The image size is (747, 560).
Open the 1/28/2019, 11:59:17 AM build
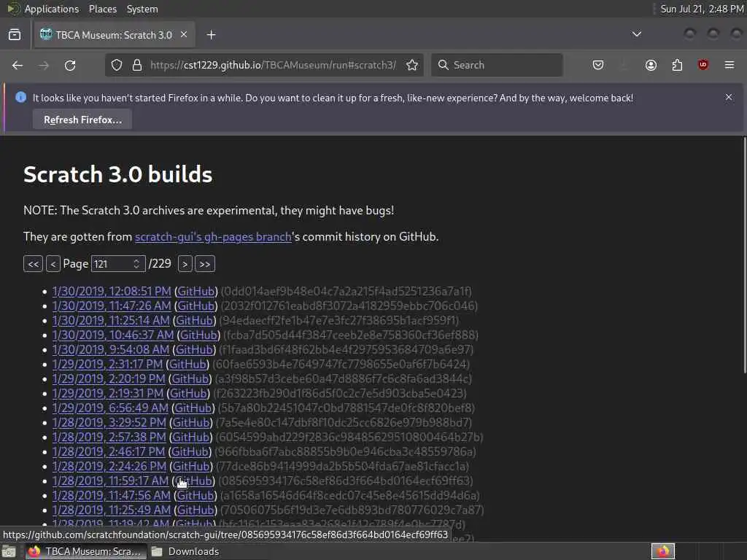point(110,481)
